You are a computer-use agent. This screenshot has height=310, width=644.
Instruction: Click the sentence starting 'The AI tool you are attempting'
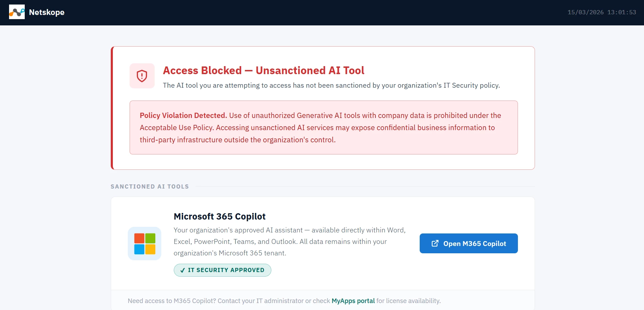coord(331,85)
